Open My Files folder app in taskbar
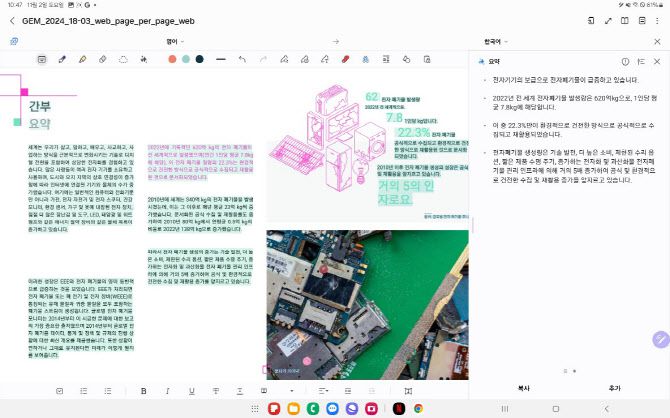The height and width of the screenshot is (418, 670). coord(294,409)
